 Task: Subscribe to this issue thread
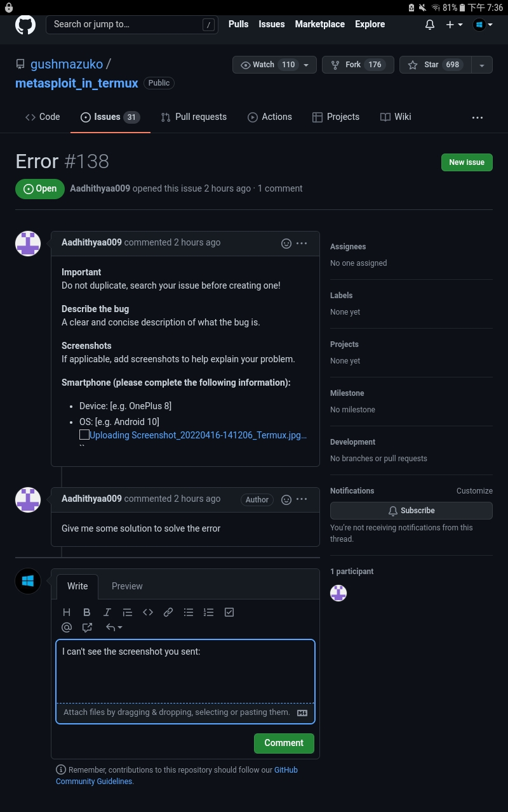coord(411,510)
